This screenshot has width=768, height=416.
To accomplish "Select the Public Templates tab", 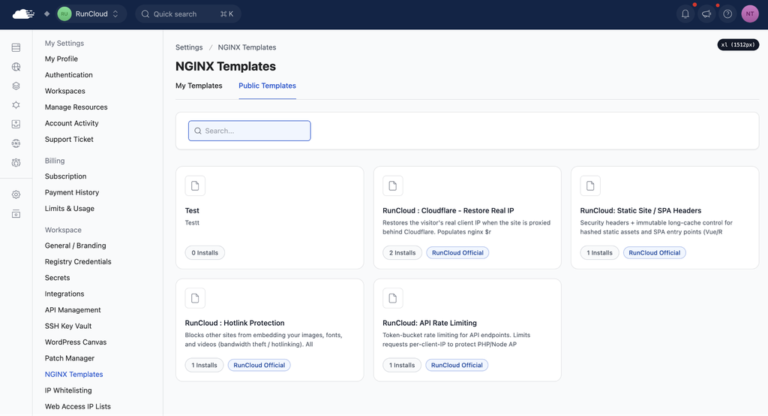I will click(x=267, y=86).
